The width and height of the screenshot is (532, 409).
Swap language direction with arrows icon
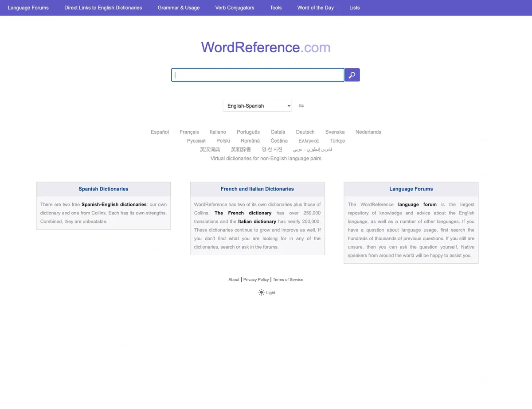[301, 106]
